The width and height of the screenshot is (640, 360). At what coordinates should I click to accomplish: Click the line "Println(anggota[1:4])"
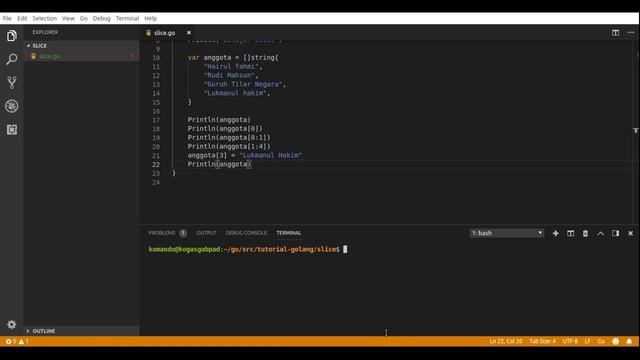(229, 147)
